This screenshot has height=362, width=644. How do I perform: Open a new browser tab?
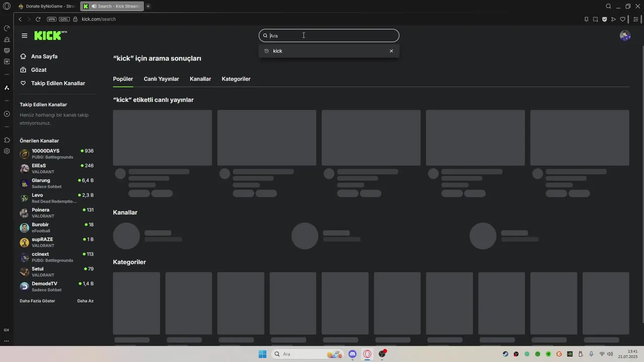coord(148,6)
